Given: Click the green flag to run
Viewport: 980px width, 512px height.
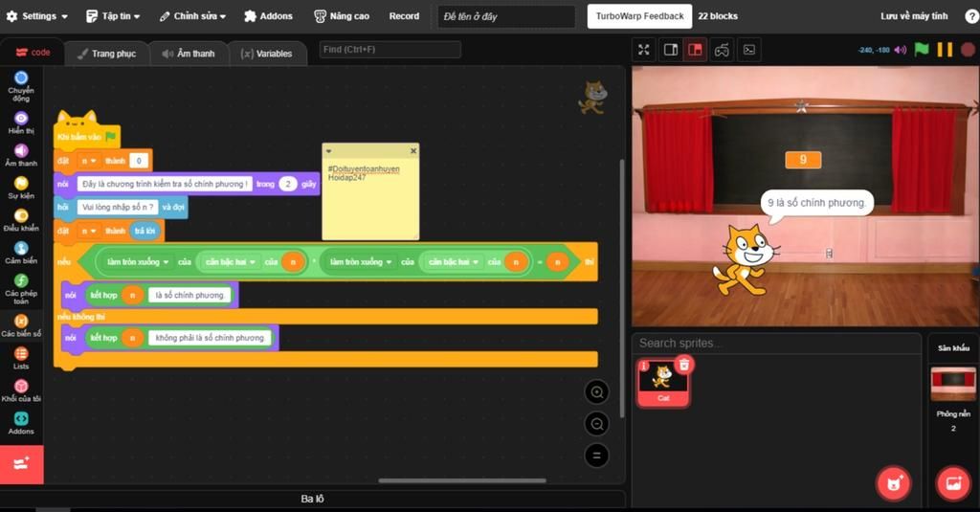Looking at the screenshot, I should [x=922, y=50].
